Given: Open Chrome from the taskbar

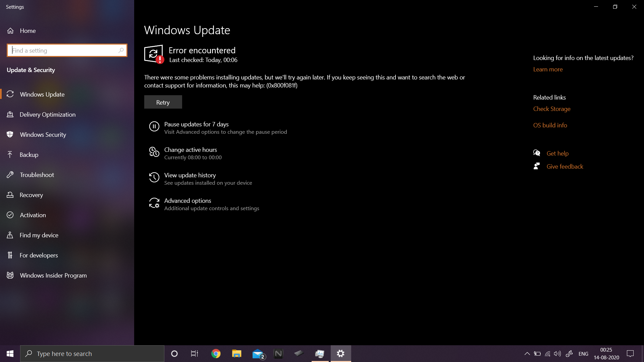Looking at the screenshot, I should click(x=216, y=354).
